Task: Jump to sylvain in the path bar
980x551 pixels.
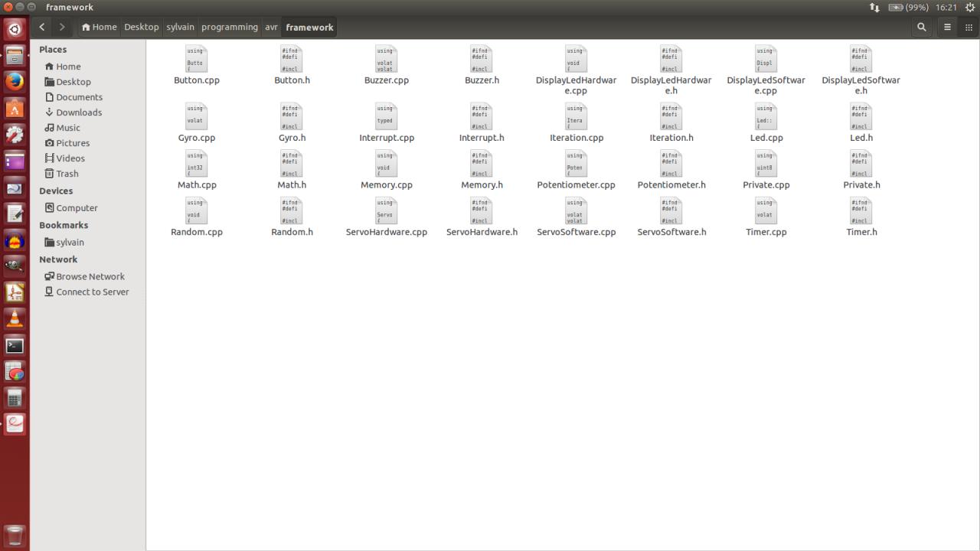Action: tap(180, 27)
